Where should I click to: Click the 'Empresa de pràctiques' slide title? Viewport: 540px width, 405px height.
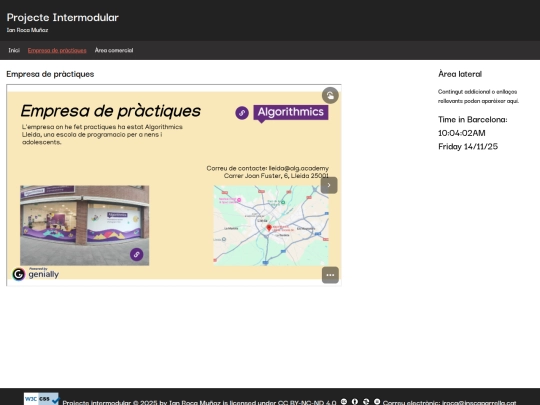point(111,111)
